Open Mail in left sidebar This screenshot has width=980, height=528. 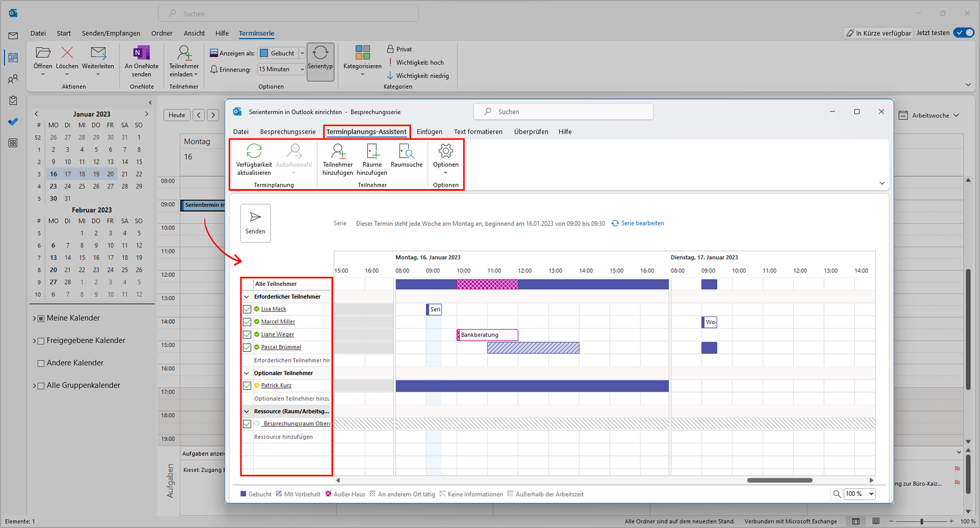point(13,36)
